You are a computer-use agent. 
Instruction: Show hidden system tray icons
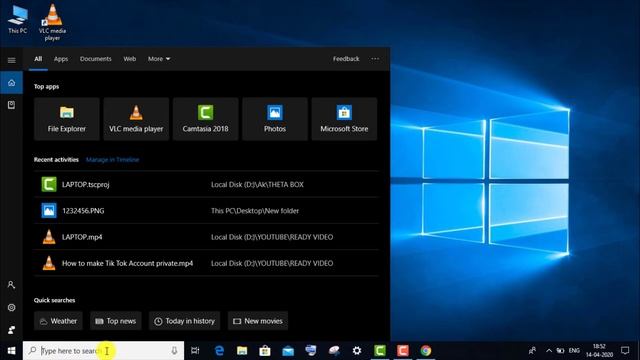pos(549,351)
